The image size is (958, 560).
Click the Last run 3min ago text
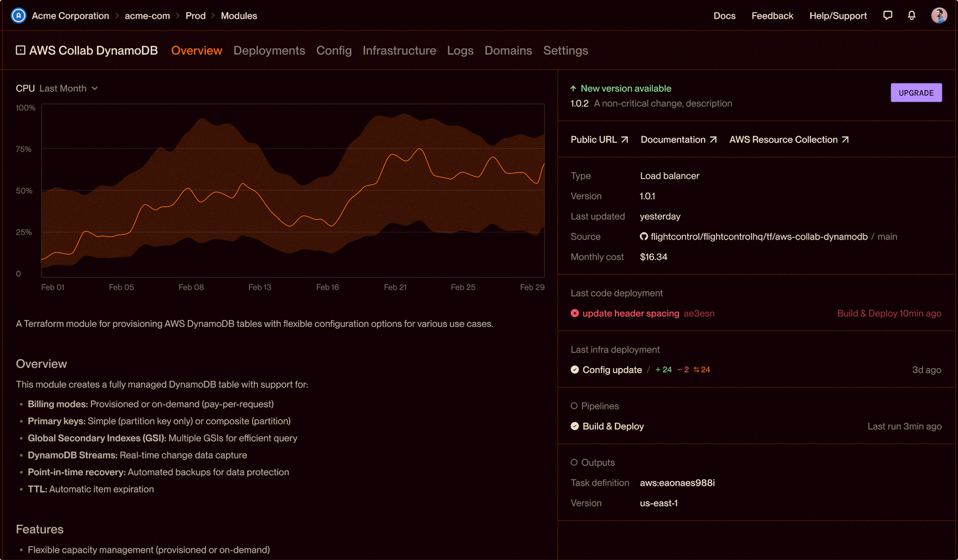904,426
